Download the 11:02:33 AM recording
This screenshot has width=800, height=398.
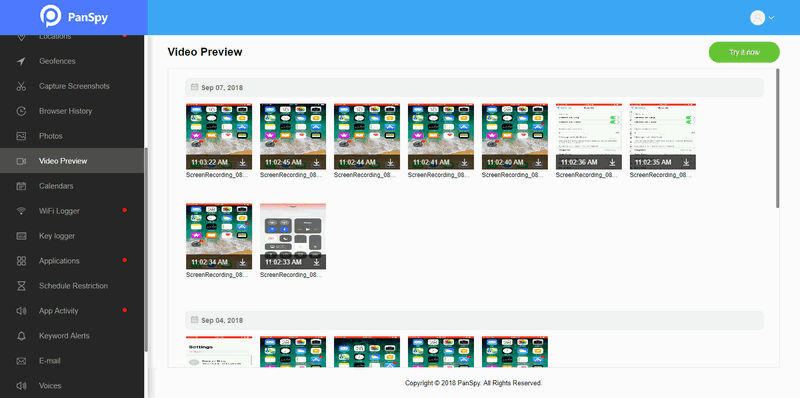click(316, 262)
